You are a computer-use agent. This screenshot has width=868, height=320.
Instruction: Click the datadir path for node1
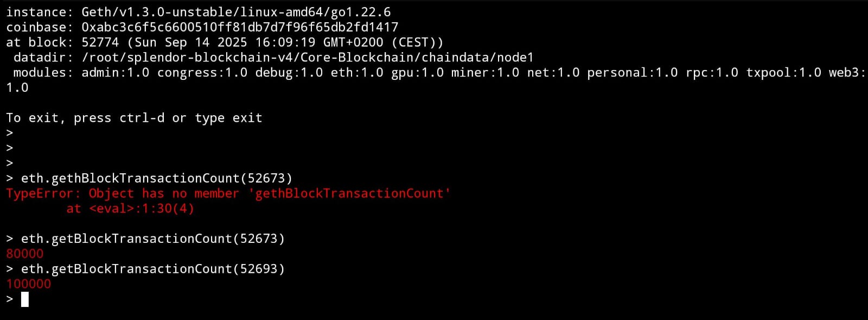(x=307, y=58)
